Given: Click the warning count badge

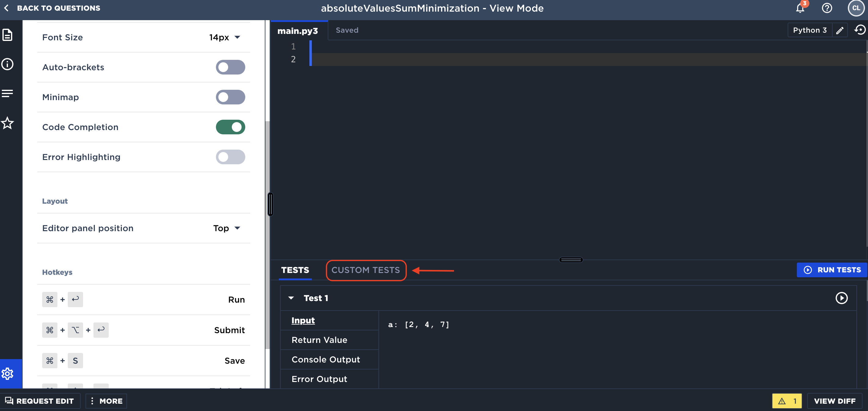Looking at the screenshot, I should click(787, 401).
